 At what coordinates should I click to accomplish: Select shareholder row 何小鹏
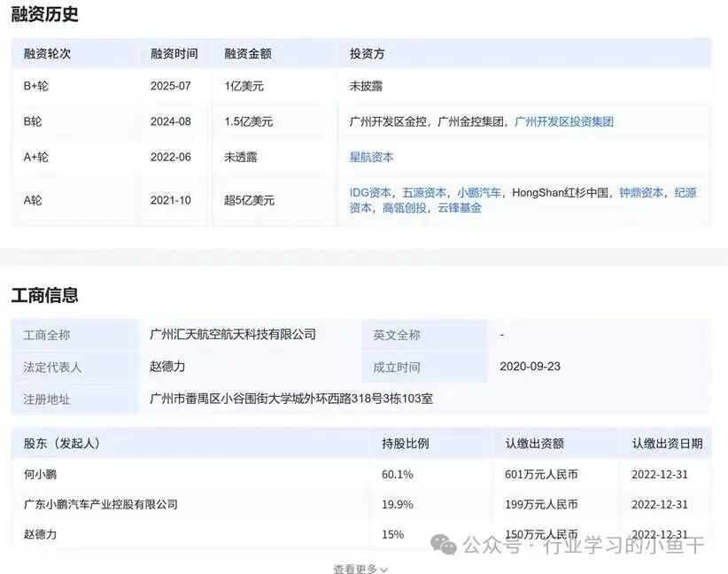(361, 474)
